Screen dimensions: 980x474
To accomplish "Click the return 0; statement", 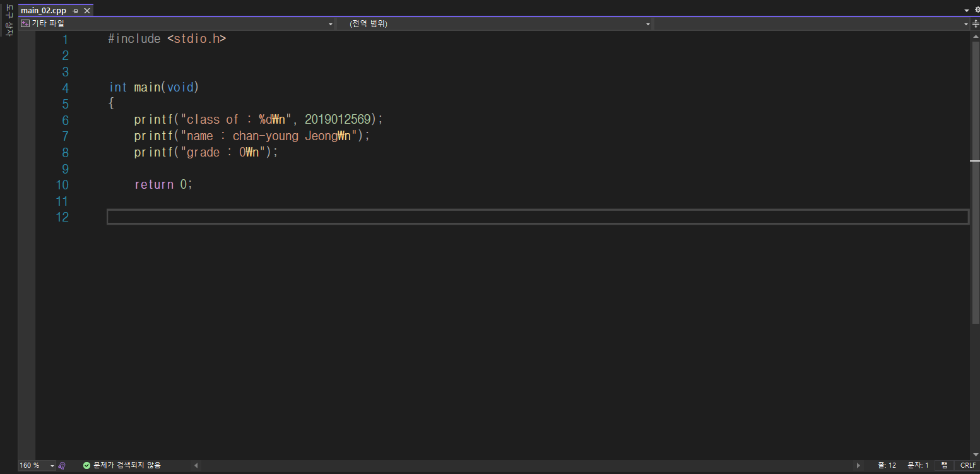I will click(x=163, y=184).
